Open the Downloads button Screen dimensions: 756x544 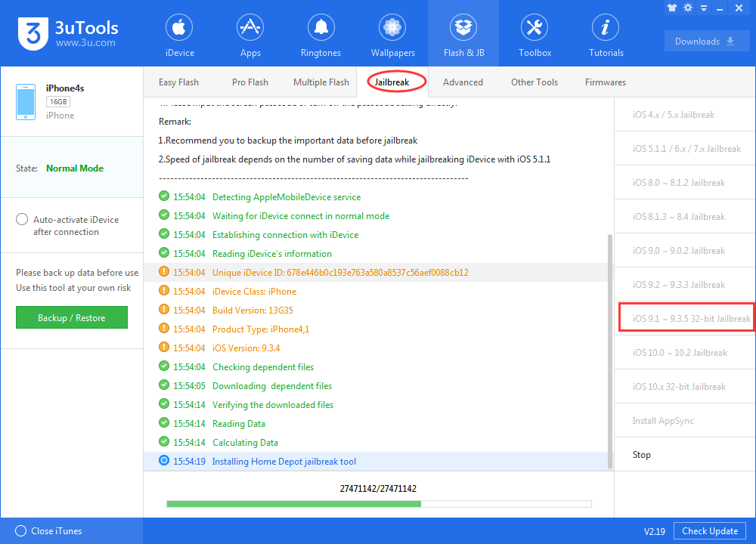(x=706, y=42)
